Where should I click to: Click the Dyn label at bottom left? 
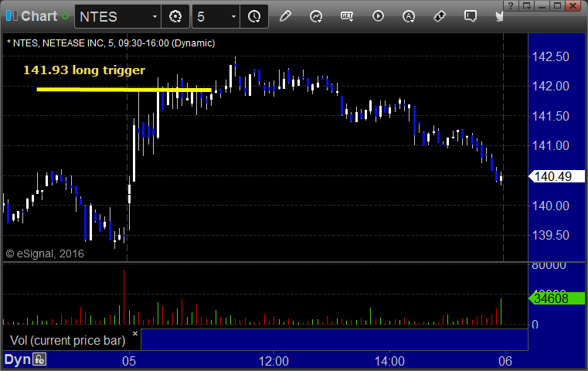point(17,359)
